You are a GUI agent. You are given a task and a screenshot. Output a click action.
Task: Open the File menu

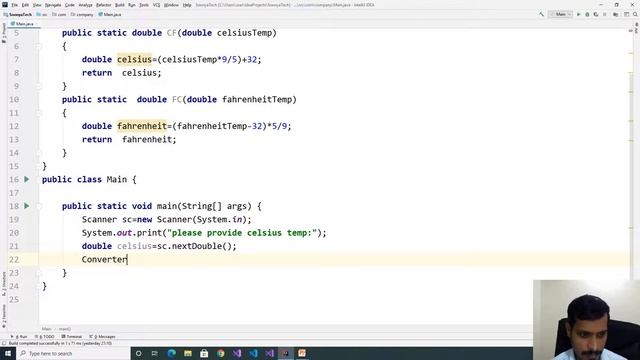click(x=15, y=5)
